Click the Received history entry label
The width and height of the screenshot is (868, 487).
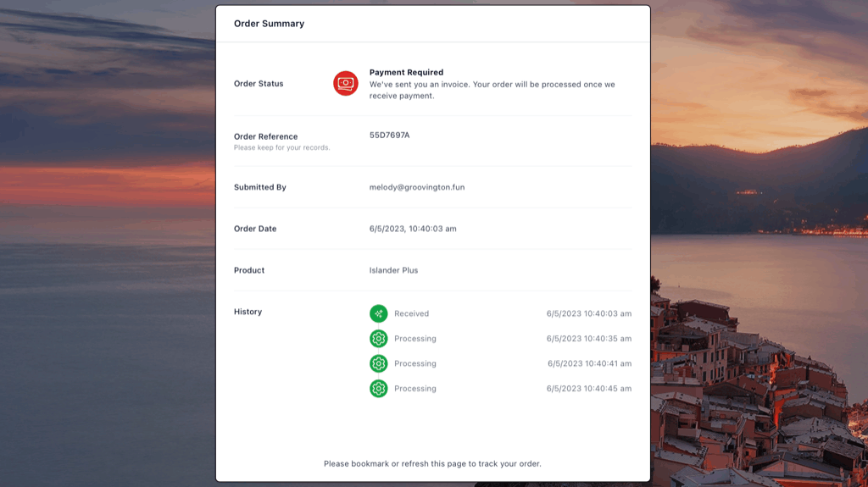411,313
